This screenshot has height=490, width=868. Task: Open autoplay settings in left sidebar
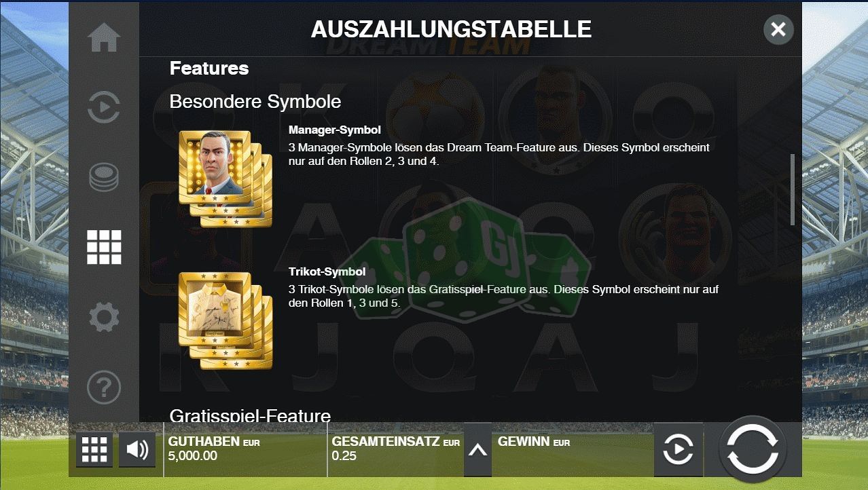point(104,107)
